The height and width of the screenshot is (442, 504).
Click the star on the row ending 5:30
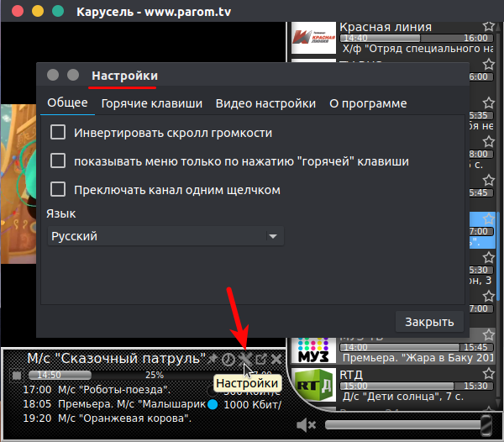pyautogui.click(x=489, y=257)
